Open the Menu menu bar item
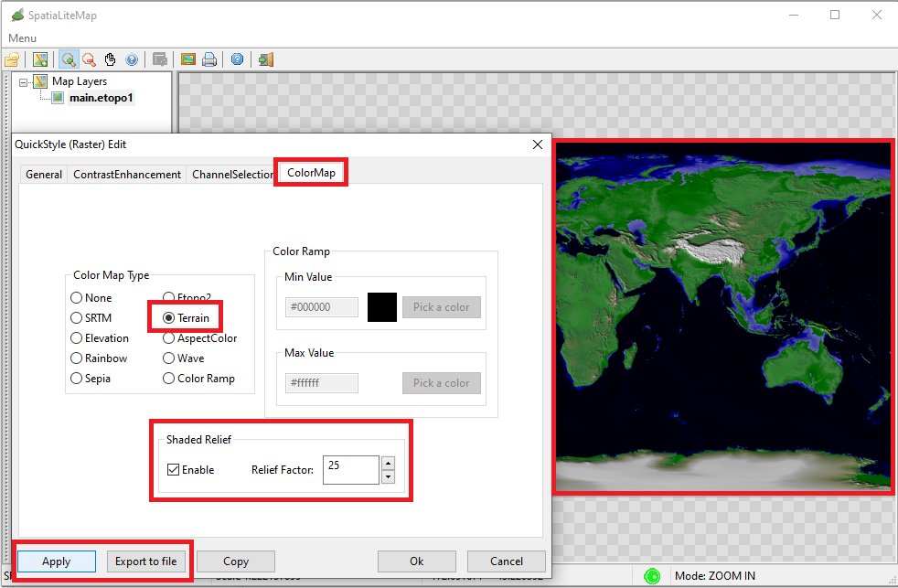 (22, 38)
